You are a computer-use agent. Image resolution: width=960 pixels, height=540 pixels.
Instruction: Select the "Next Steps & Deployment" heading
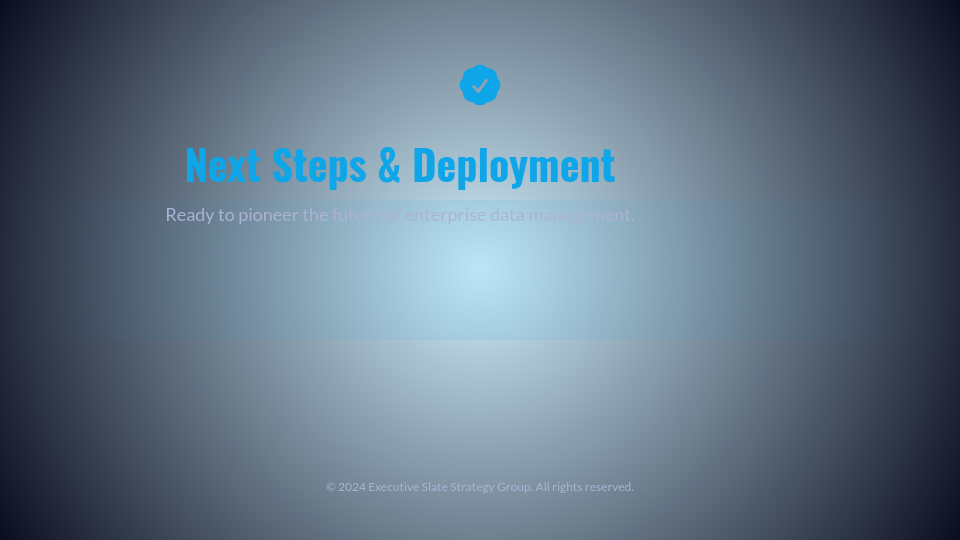(x=400, y=165)
